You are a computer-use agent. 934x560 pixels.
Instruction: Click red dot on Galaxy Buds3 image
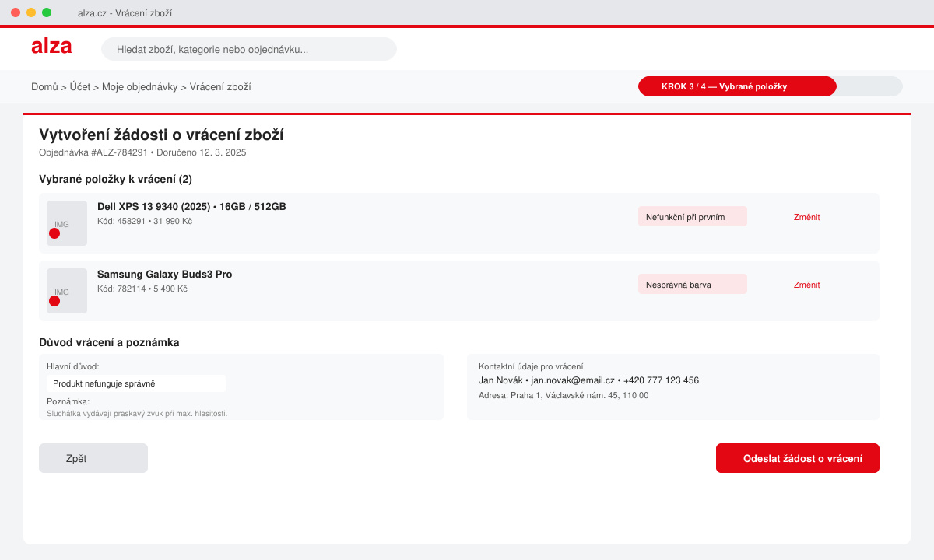click(x=54, y=301)
